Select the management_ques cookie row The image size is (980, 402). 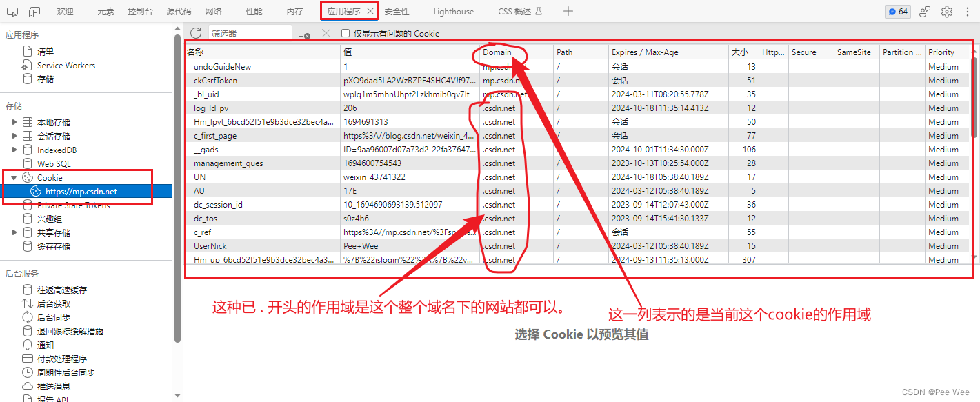point(577,163)
